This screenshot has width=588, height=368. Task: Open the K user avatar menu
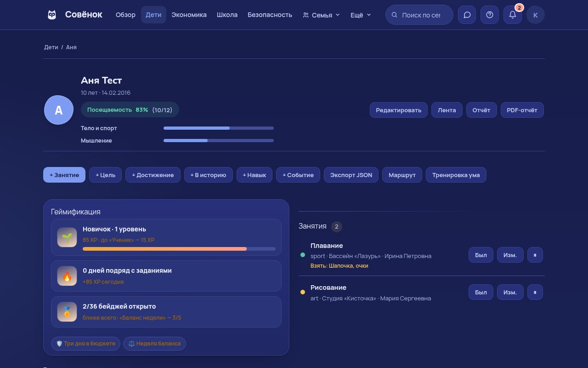point(536,15)
